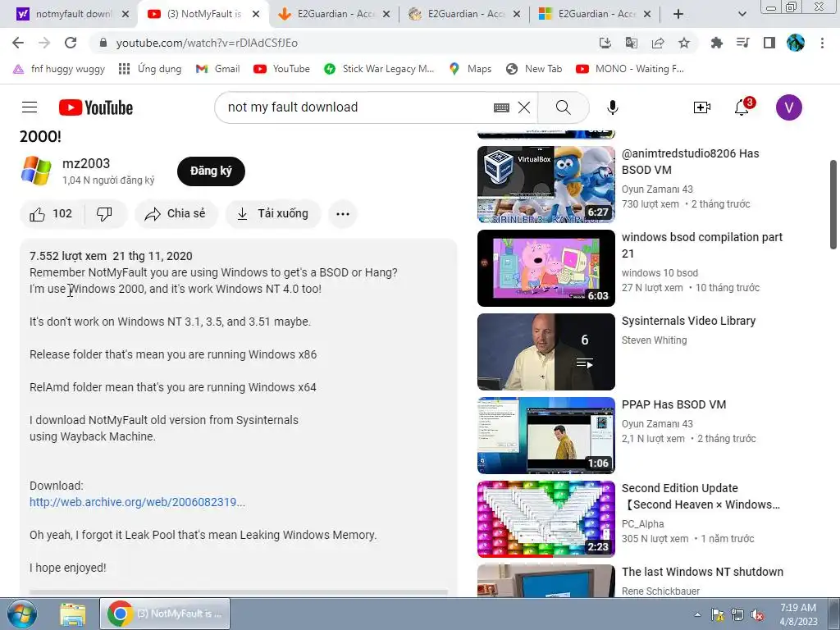Open the Second Edition Update video thumbnail
Screen dimensions: 840x630
546,519
